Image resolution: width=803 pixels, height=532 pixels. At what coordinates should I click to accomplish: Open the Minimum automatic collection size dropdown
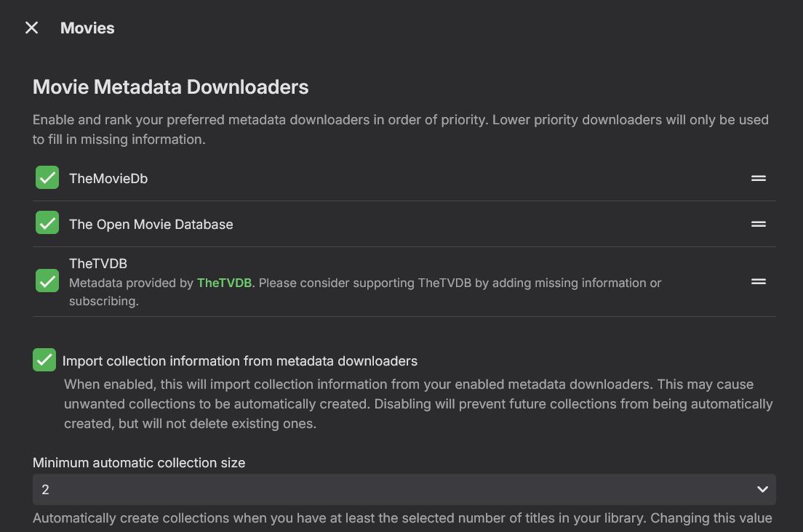[404, 489]
